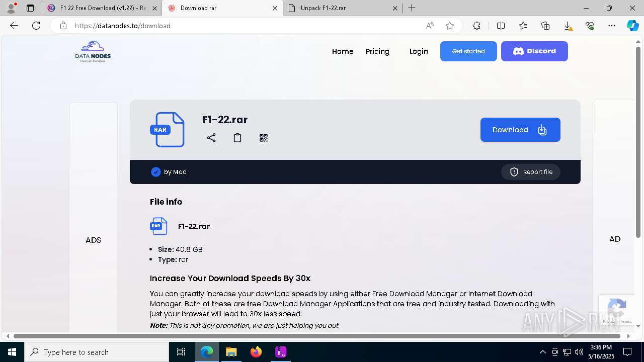The width and height of the screenshot is (644, 362).
Task: Open the purple taskbar app icon
Action: 281,352
